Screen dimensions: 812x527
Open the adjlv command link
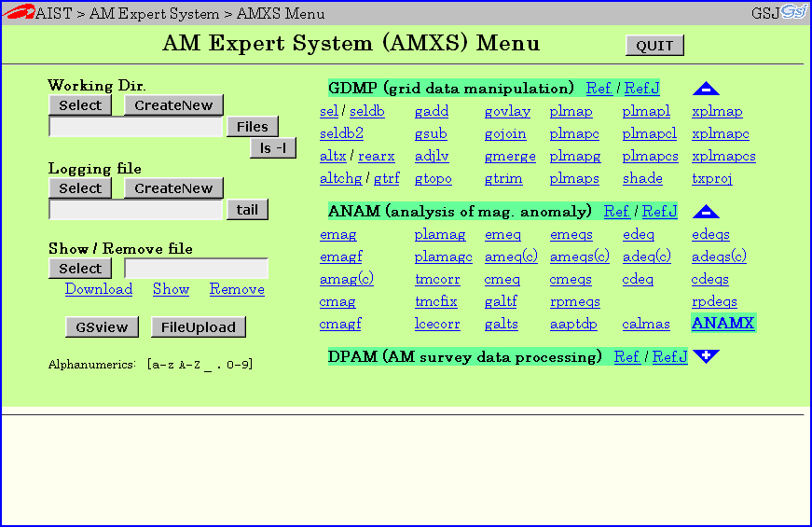[x=432, y=156]
